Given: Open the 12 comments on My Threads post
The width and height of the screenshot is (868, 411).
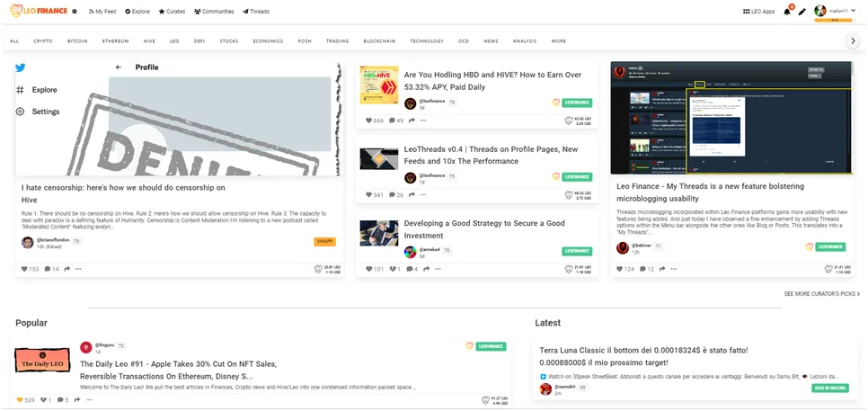Looking at the screenshot, I should tap(647, 269).
